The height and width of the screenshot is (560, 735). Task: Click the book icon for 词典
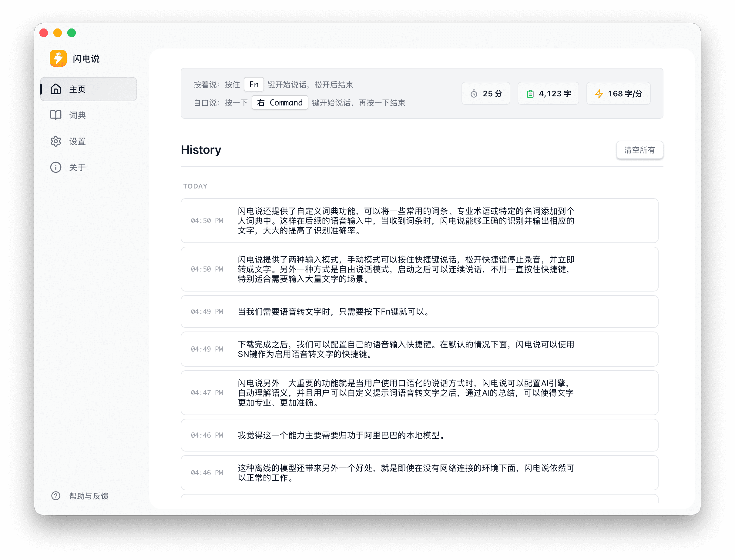[x=56, y=115]
